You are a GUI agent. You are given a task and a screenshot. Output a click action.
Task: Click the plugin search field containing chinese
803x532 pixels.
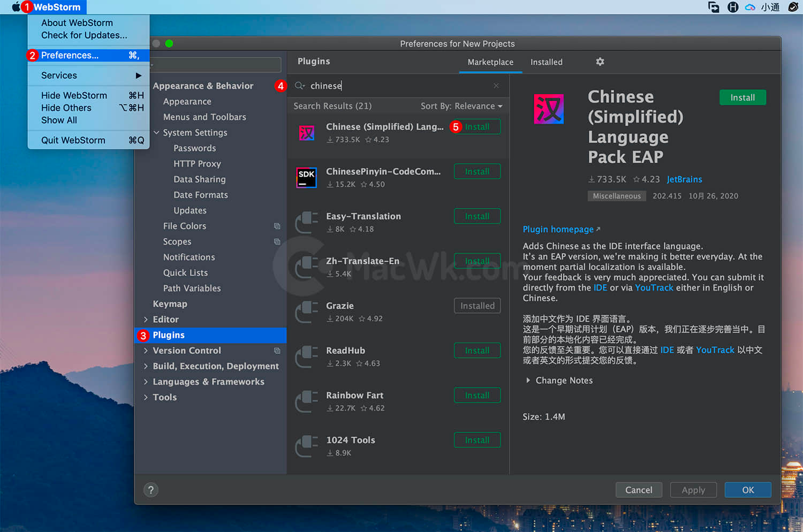tap(398, 86)
